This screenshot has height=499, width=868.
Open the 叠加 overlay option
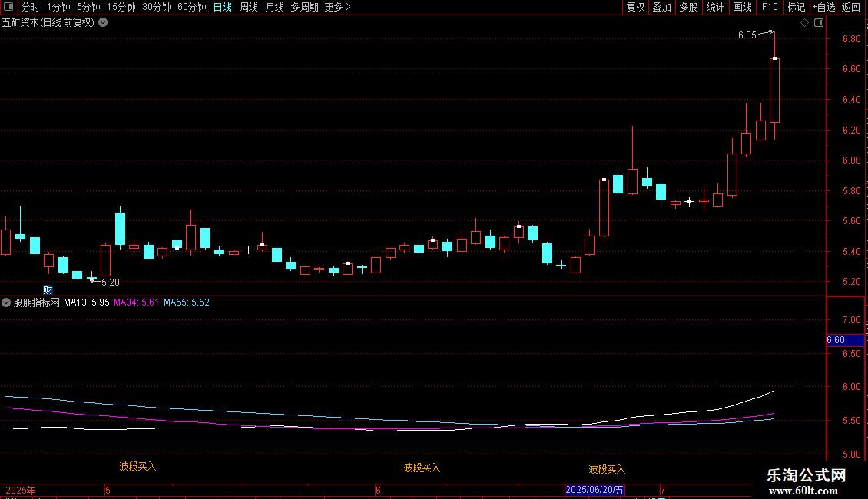[x=661, y=7]
